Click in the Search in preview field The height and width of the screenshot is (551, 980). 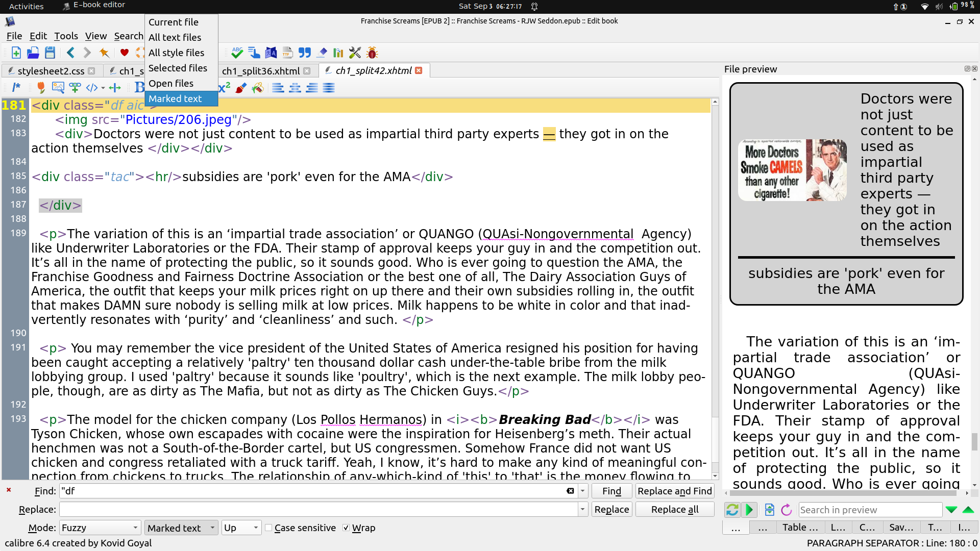869,510
